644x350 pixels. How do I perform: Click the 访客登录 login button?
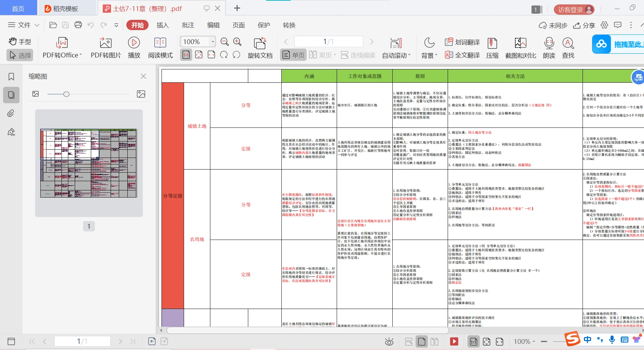[x=574, y=10]
